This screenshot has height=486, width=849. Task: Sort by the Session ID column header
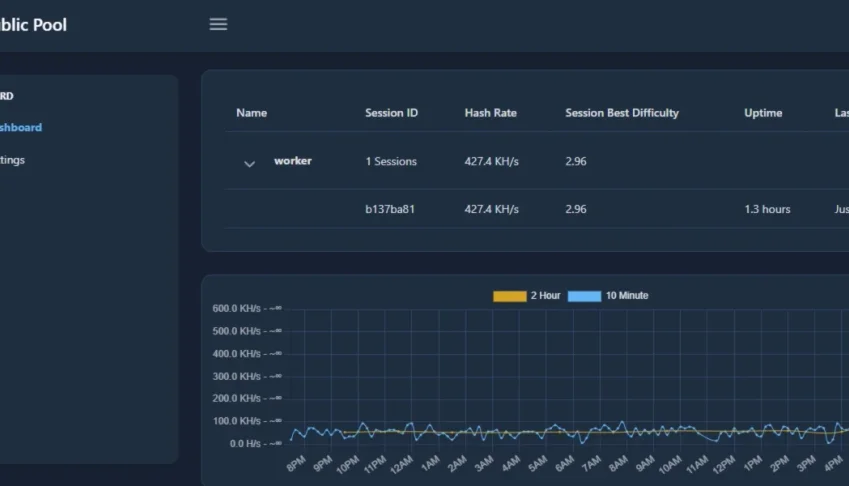pos(391,113)
